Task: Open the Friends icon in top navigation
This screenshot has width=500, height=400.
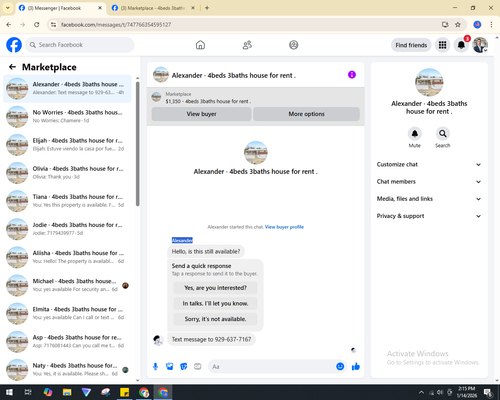Action: 247,45
